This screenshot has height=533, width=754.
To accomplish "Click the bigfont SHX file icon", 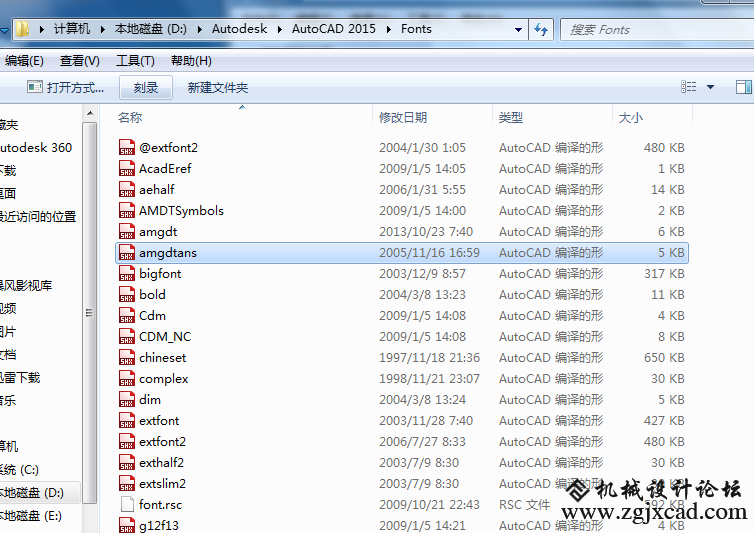I will (127, 274).
